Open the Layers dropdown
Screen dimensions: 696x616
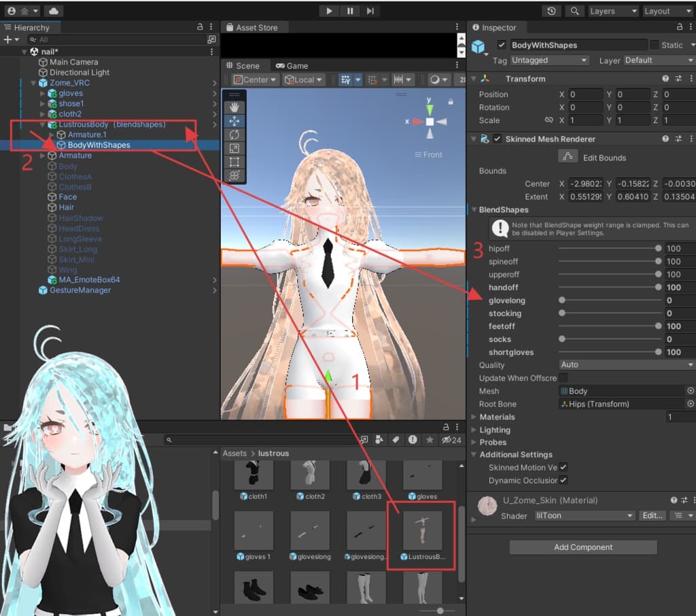tap(612, 11)
